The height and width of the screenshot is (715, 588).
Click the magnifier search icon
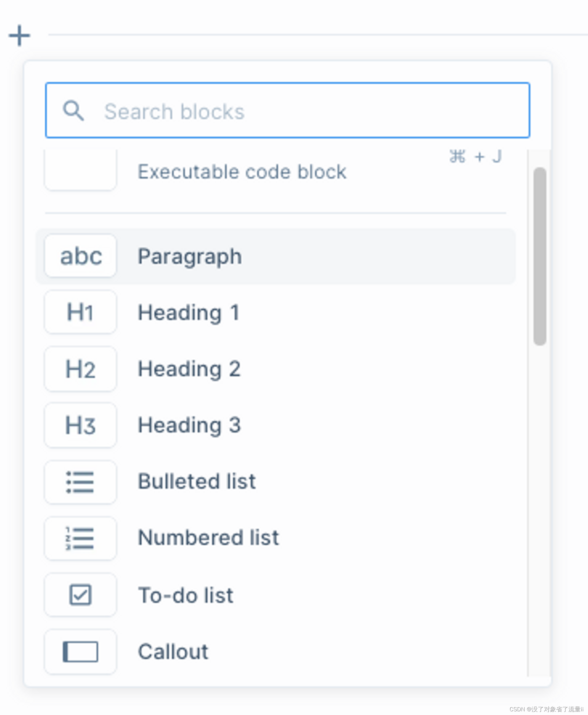point(73,111)
